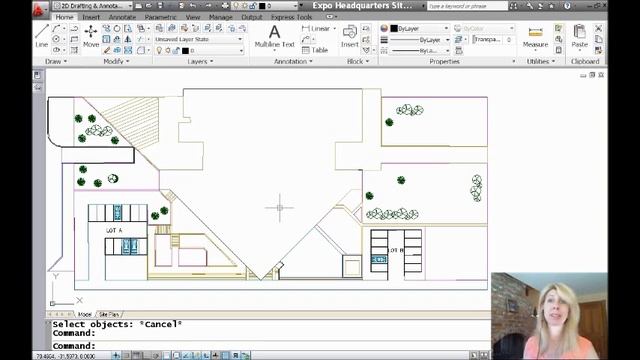Click the black ByLayer color swatch
Screen dimensions: 640x360
click(x=394, y=28)
